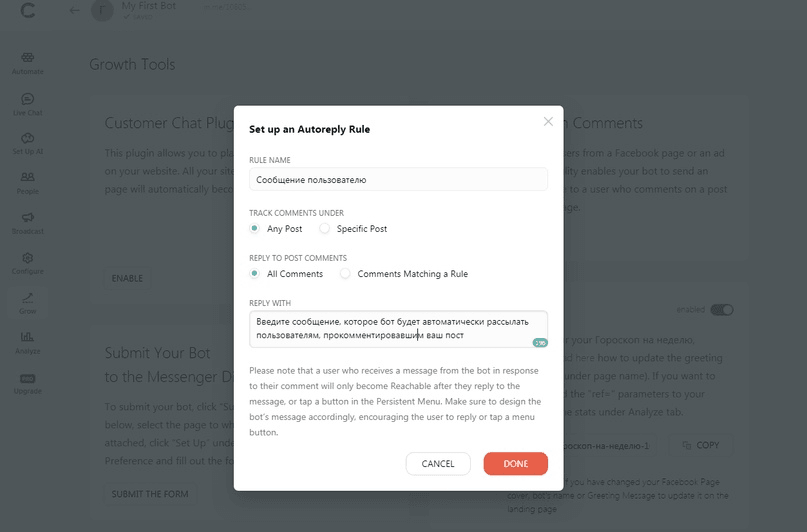This screenshot has height=532, width=807.
Task: Click the DONE button
Action: click(516, 464)
